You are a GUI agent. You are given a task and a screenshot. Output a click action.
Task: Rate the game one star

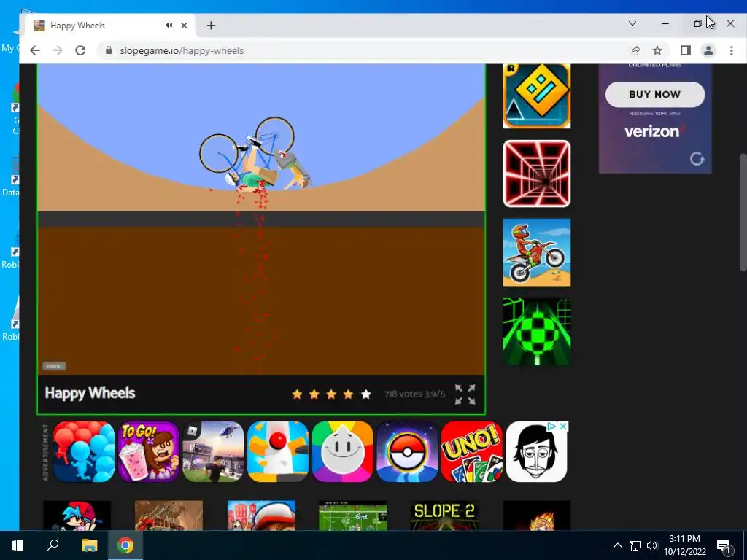[297, 394]
